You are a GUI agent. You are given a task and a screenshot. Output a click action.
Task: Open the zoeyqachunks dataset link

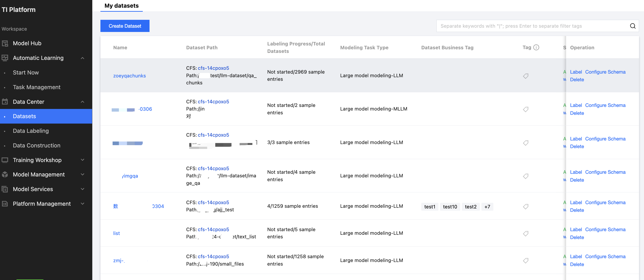129,76
